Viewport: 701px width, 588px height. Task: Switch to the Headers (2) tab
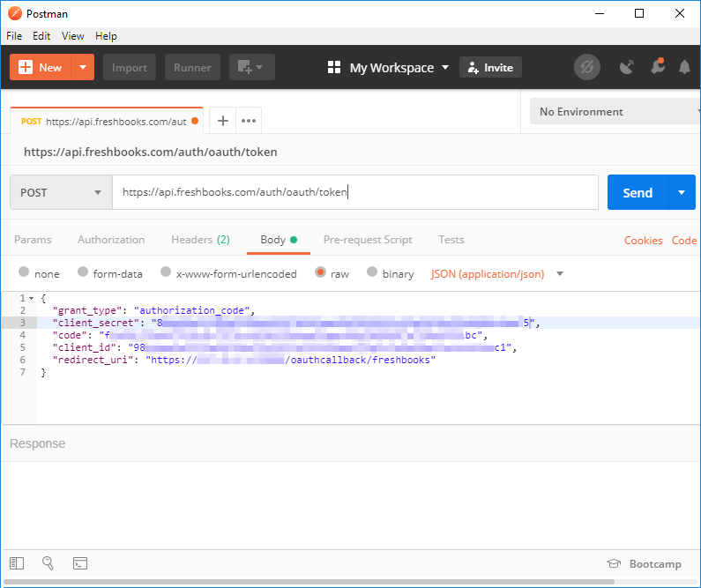[x=200, y=240]
